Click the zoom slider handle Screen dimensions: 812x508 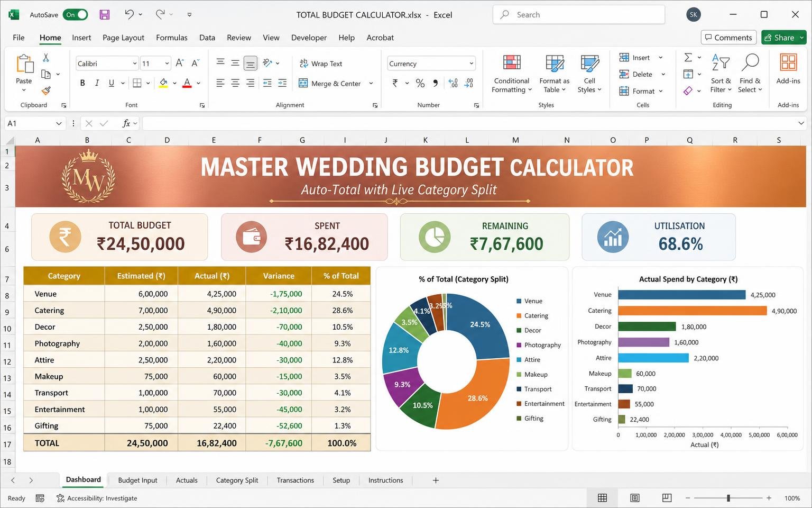click(x=728, y=498)
